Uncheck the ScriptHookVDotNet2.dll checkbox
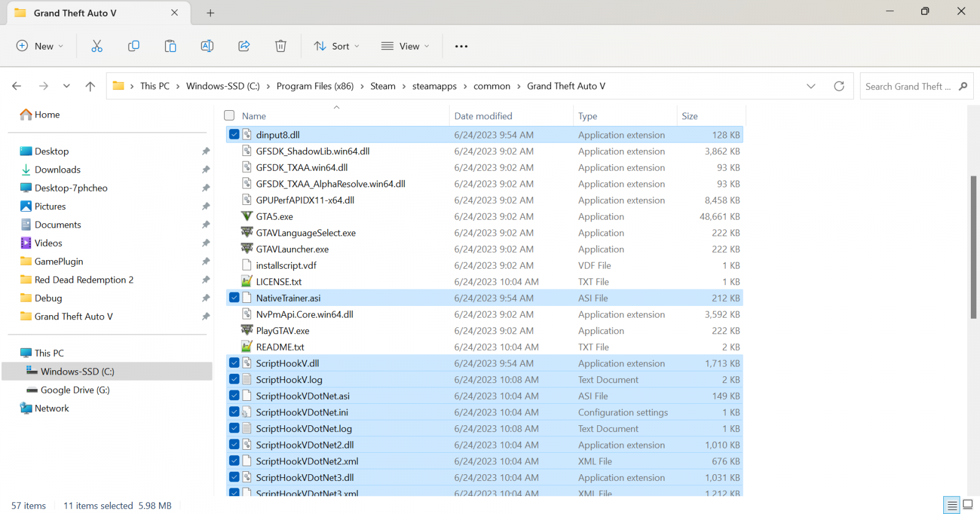 point(234,445)
